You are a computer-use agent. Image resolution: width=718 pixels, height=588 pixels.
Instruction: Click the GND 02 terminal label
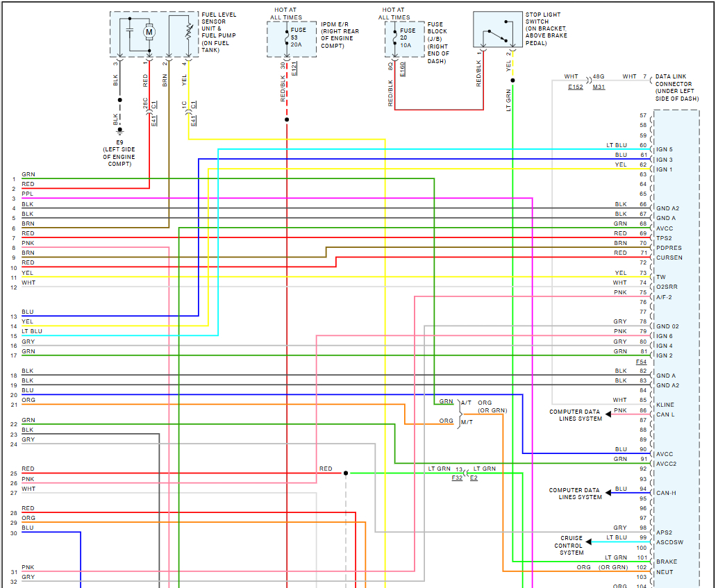667,326
